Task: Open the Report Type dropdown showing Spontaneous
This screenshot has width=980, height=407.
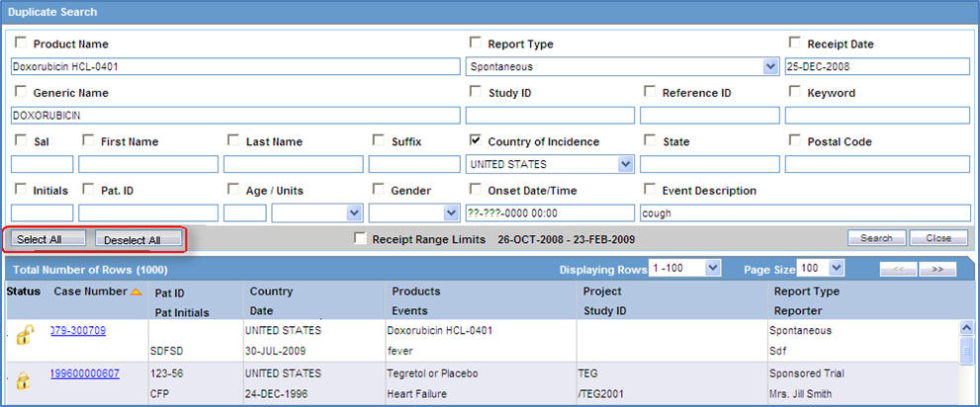Action: click(622, 66)
